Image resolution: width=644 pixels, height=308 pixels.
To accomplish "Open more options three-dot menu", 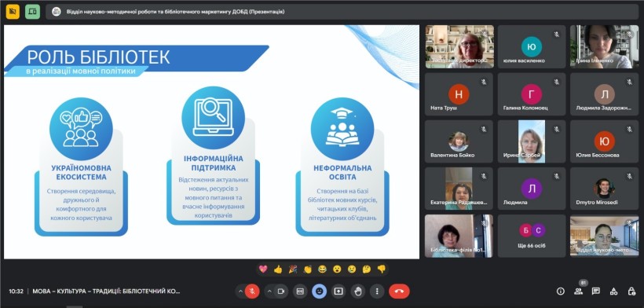I will [x=377, y=291].
